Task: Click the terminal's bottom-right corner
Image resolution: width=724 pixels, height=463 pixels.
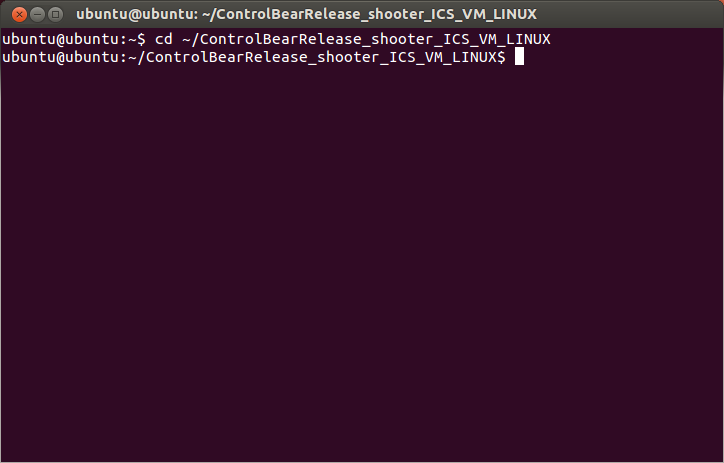Action: (x=719, y=458)
